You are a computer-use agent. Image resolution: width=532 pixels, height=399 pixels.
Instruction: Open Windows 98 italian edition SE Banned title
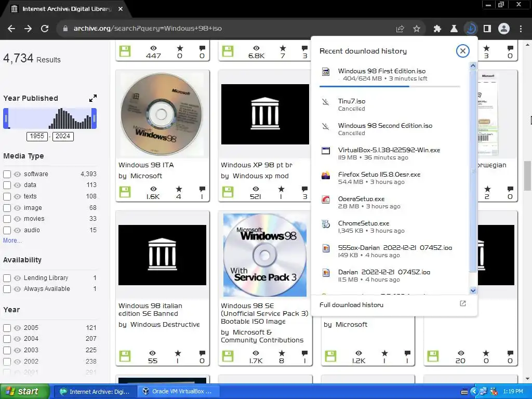pos(150,310)
